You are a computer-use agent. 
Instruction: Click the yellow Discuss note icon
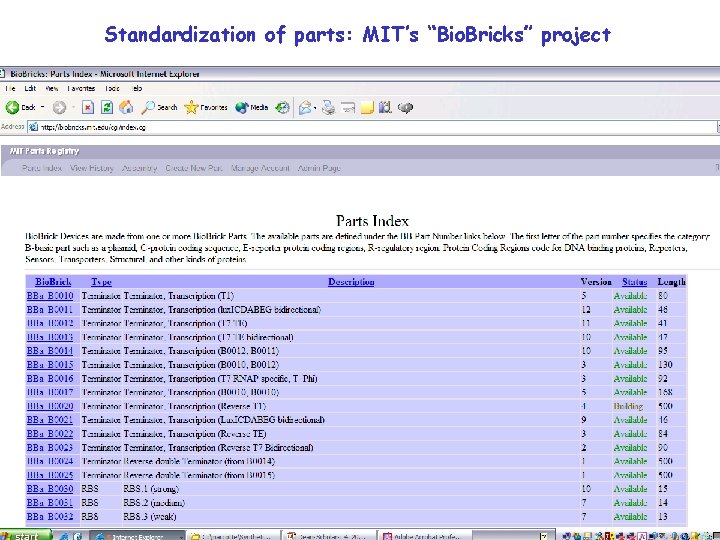pyautogui.click(x=367, y=107)
